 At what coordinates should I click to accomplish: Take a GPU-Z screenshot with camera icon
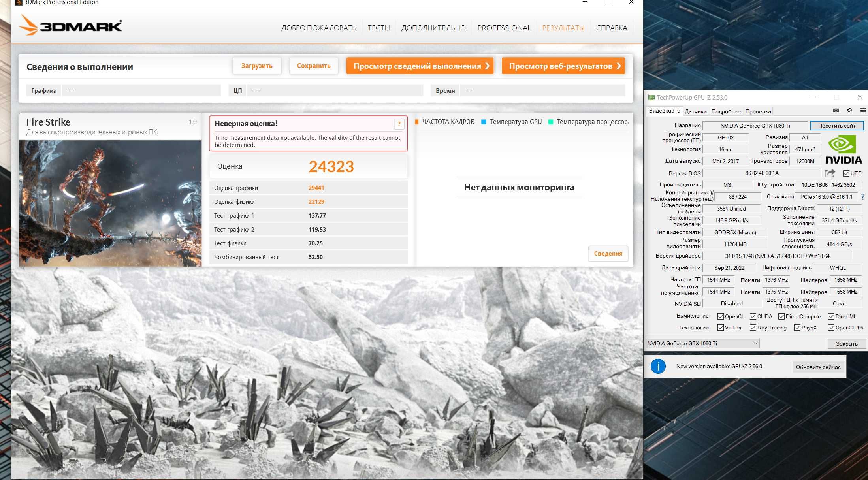click(836, 111)
